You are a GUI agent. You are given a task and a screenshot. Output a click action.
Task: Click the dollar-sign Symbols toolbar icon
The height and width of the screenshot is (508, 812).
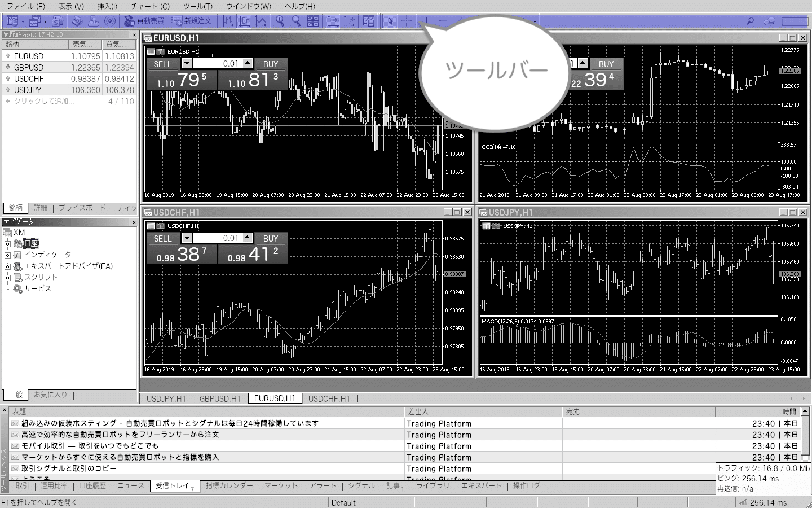coord(58,21)
